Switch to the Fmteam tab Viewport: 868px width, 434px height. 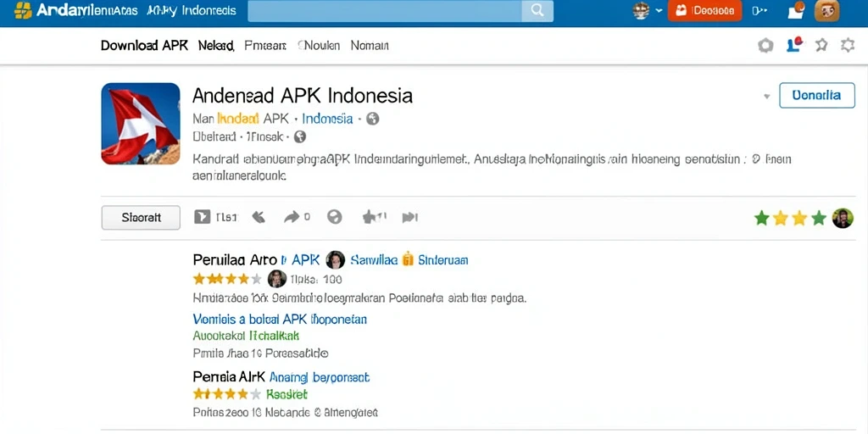(x=265, y=46)
